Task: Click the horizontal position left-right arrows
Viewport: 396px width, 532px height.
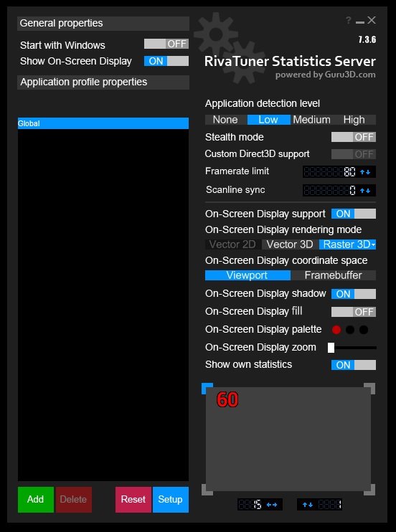Action: tap(272, 505)
